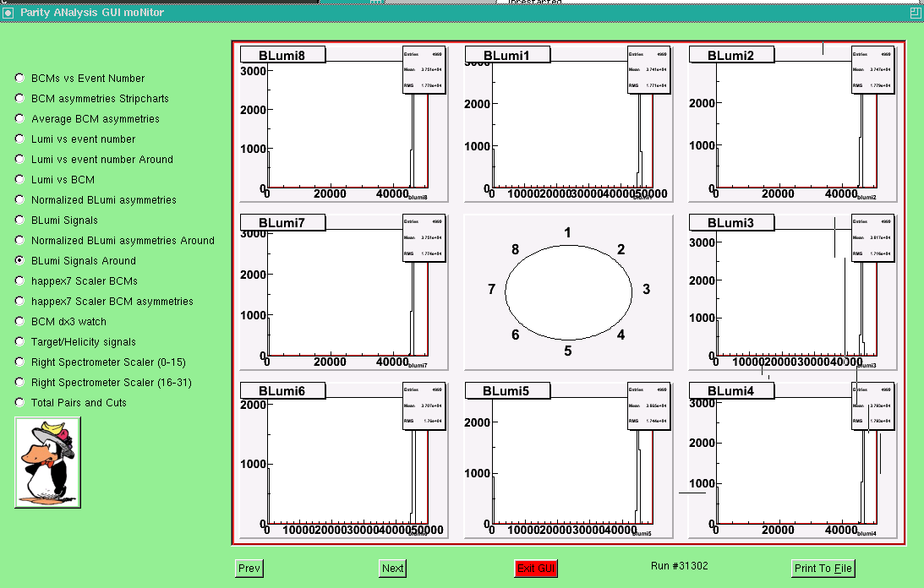Click the BLumi4 histogram title box
The height and width of the screenshot is (588, 924).
[x=731, y=390]
